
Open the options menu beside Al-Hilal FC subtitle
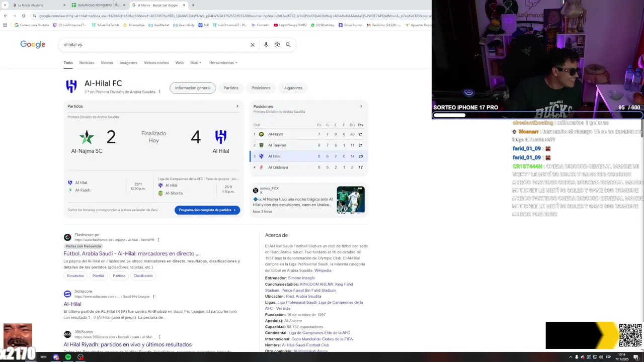pyautogui.click(x=159, y=92)
